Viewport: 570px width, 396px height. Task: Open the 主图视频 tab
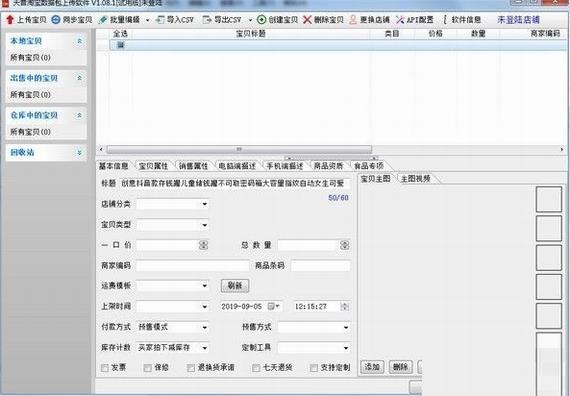point(416,179)
